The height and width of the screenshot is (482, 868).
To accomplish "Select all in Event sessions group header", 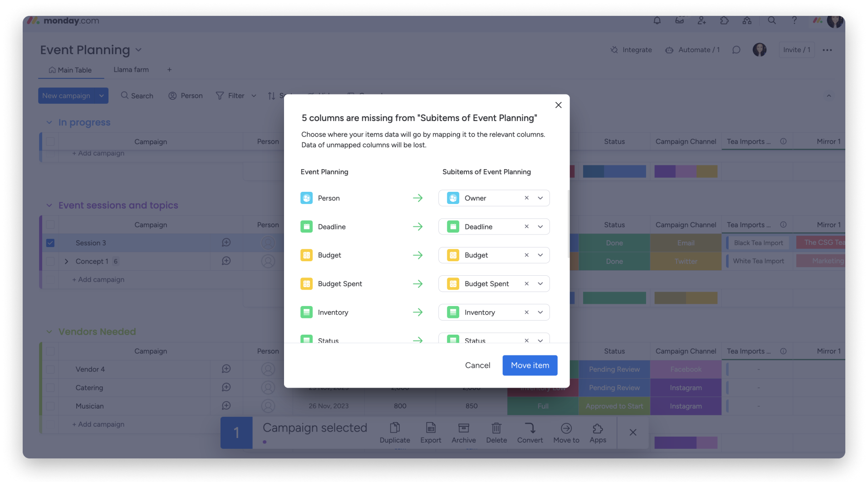I will (50, 225).
